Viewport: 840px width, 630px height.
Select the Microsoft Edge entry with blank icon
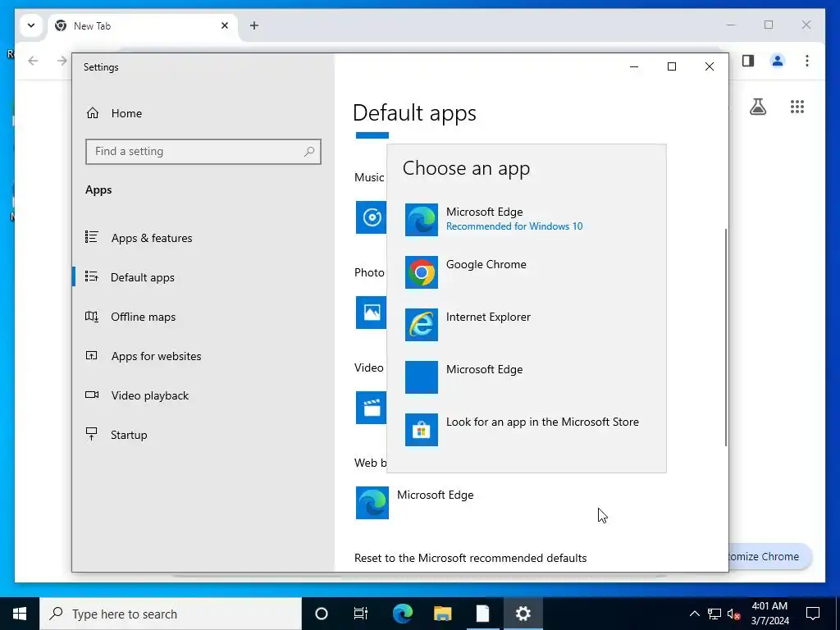527,377
